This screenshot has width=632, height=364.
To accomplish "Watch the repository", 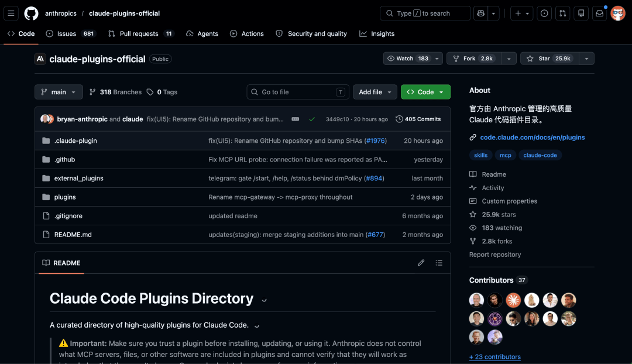I will point(413,59).
